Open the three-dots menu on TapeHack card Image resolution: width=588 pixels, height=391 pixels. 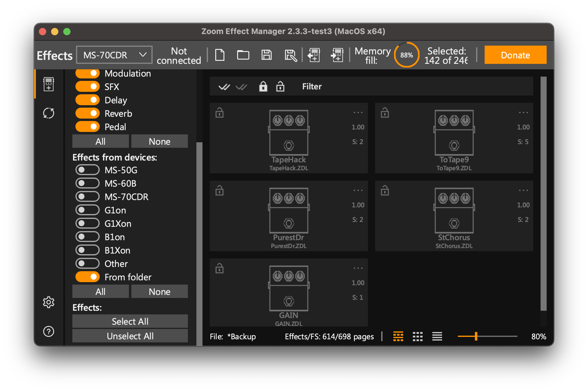click(358, 112)
